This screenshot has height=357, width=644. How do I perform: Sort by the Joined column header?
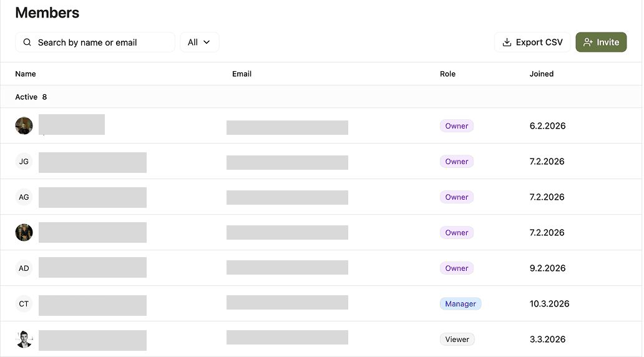(x=541, y=74)
